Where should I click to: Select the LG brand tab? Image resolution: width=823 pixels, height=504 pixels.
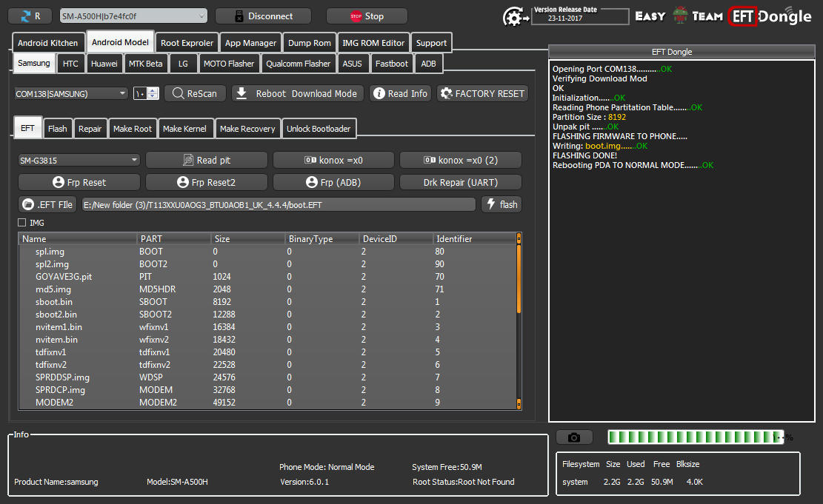coord(183,64)
